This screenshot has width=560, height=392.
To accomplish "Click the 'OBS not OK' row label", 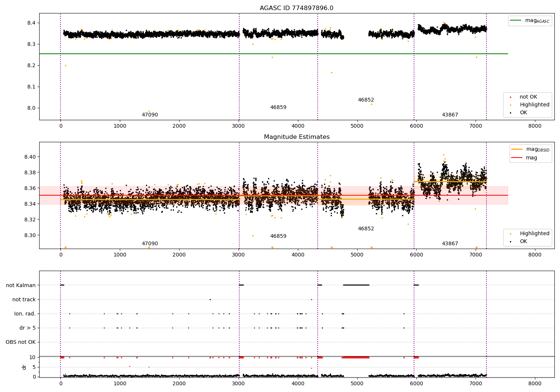I will 21,342.
